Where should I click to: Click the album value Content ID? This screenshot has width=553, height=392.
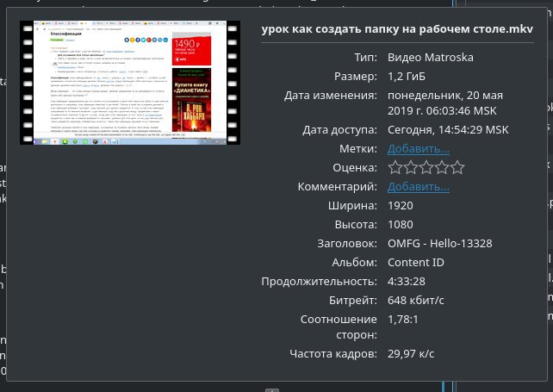click(416, 263)
